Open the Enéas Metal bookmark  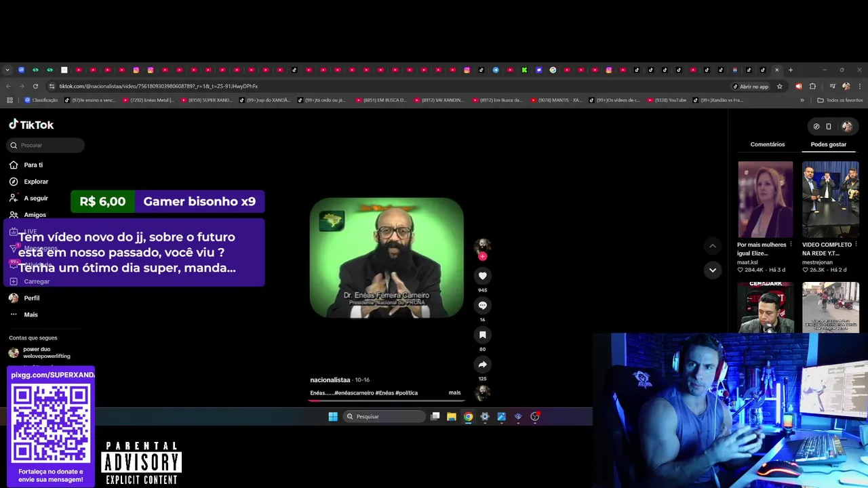(148, 100)
